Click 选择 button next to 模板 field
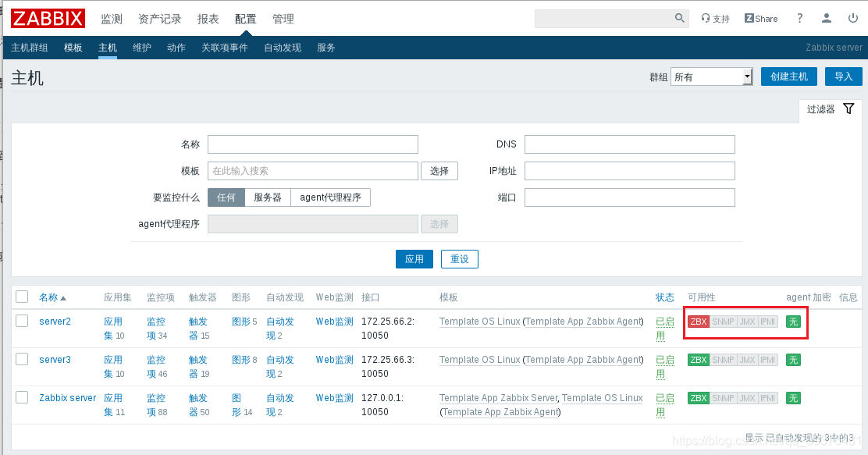 [x=439, y=170]
